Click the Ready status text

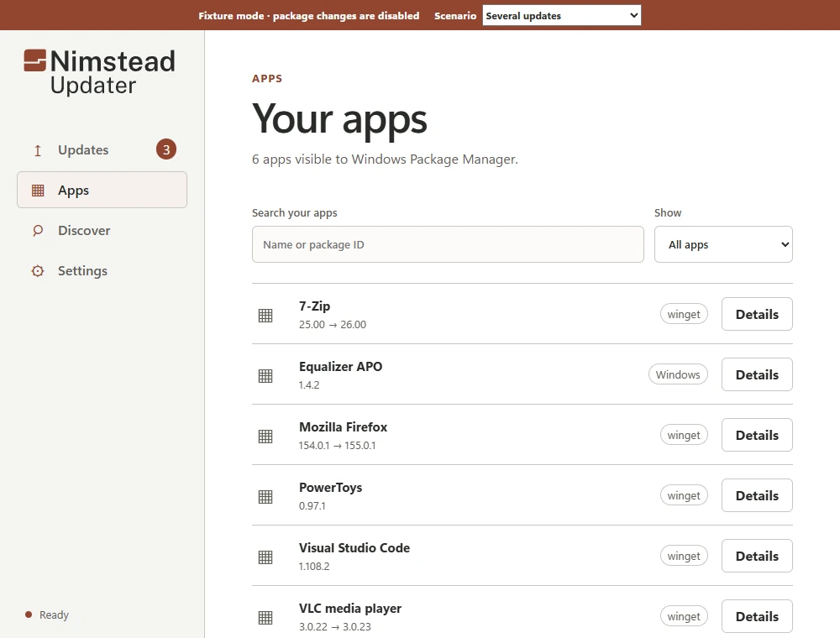click(x=54, y=615)
